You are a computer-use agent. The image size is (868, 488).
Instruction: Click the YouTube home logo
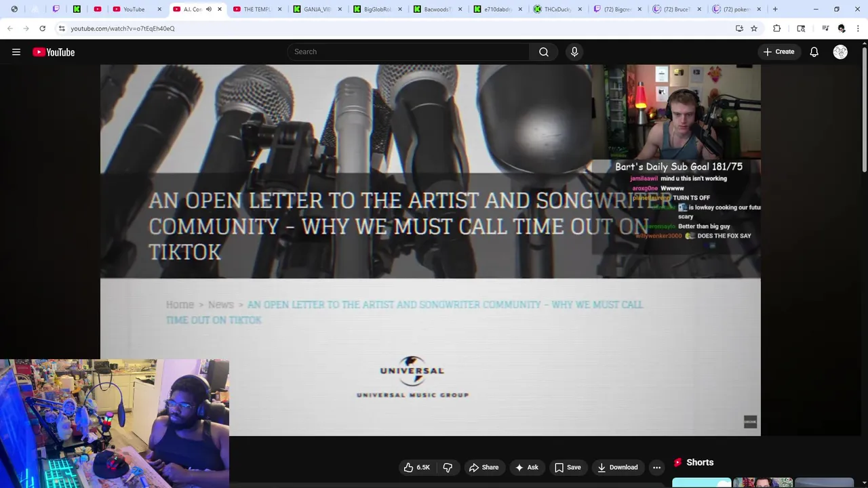54,52
